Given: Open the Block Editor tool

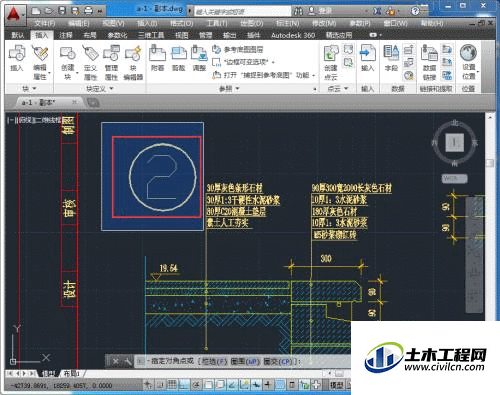Looking at the screenshot, I should [x=133, y=63].
